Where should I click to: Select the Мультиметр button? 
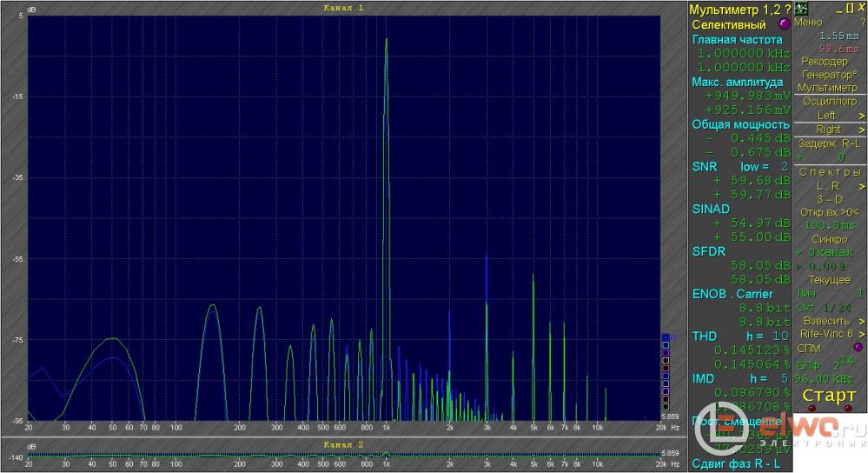click(828, 88)
